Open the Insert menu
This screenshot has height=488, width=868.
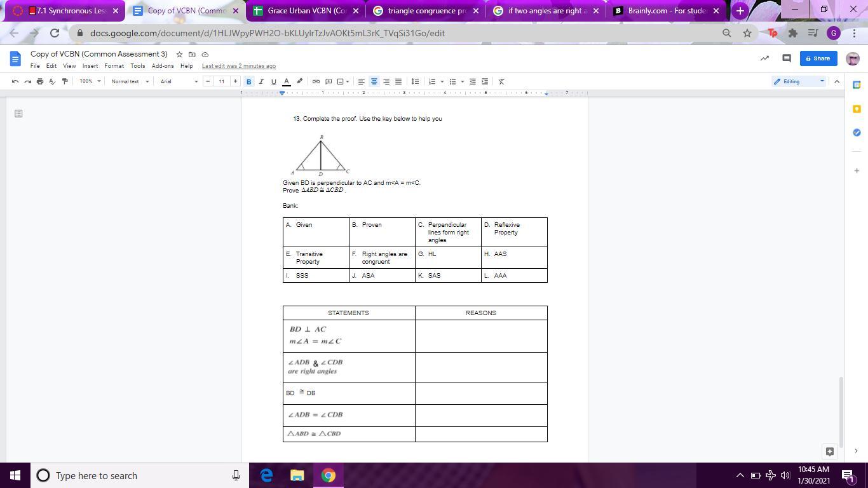(x=90, y=66)
